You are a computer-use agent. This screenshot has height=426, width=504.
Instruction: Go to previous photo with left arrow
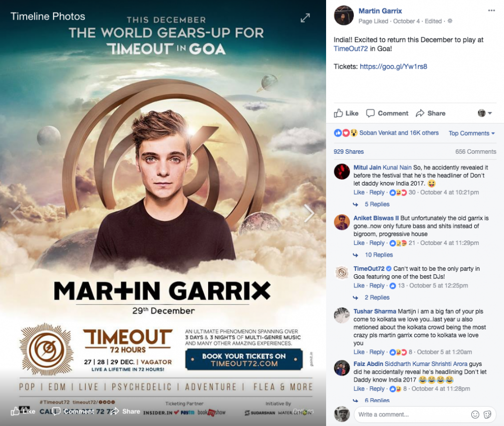pyautogui.click(x=17, y=213)
